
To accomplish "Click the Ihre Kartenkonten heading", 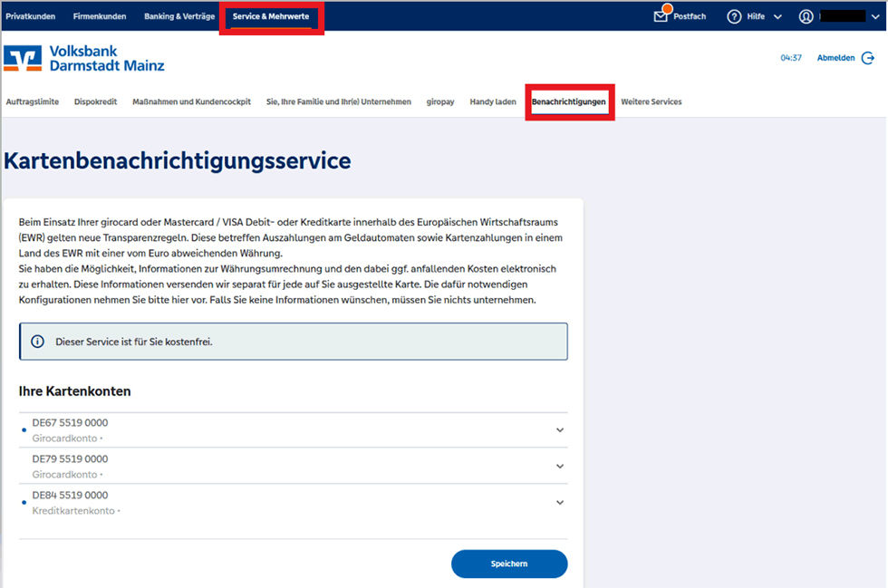I will tap(74, 391).
